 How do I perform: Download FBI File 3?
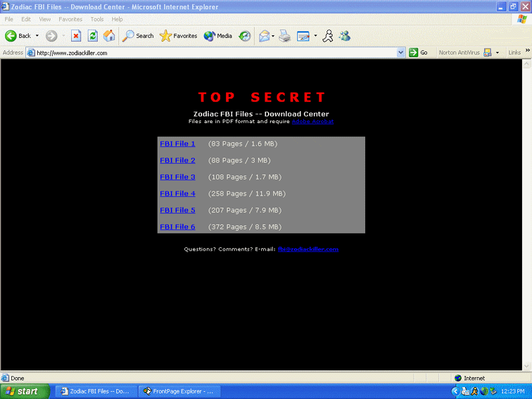point(178,177)
